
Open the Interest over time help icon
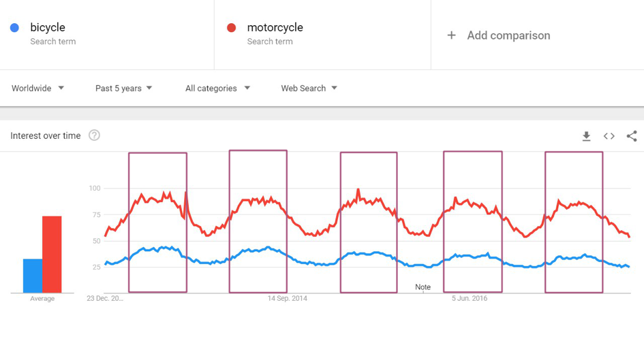pyautogui.click(x=95, y=135)
